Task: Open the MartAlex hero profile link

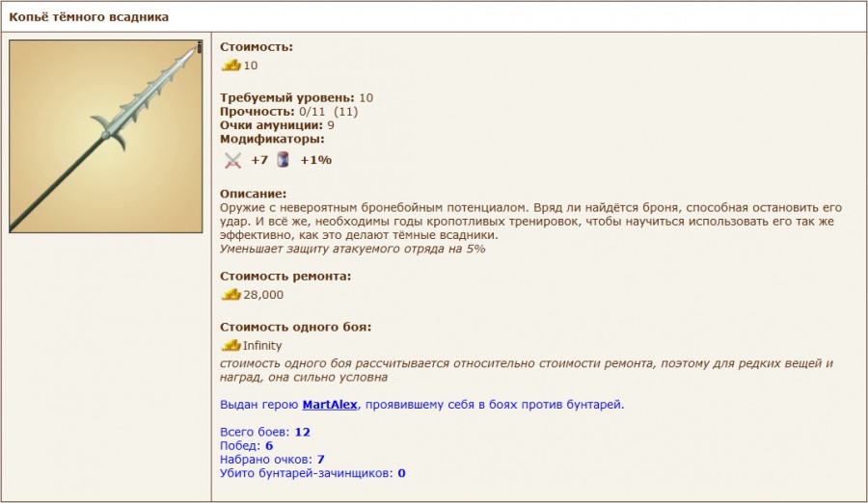Action: (330, 405)
